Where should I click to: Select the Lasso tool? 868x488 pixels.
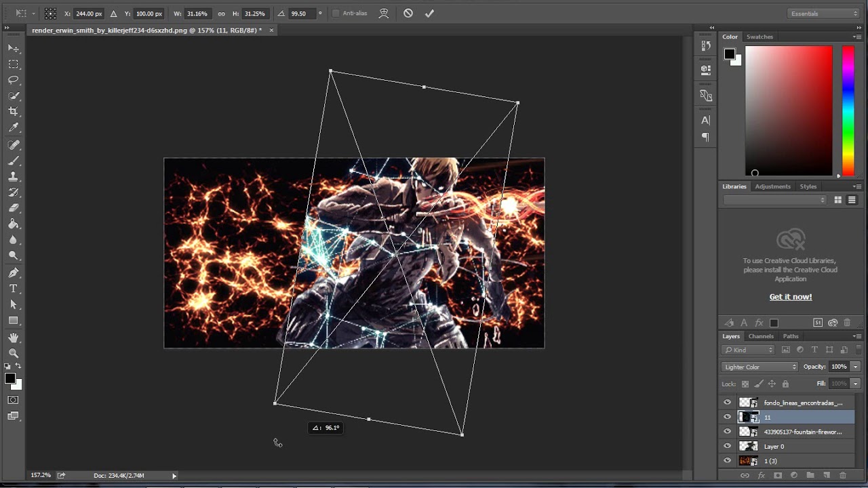(x=14, y=80)
